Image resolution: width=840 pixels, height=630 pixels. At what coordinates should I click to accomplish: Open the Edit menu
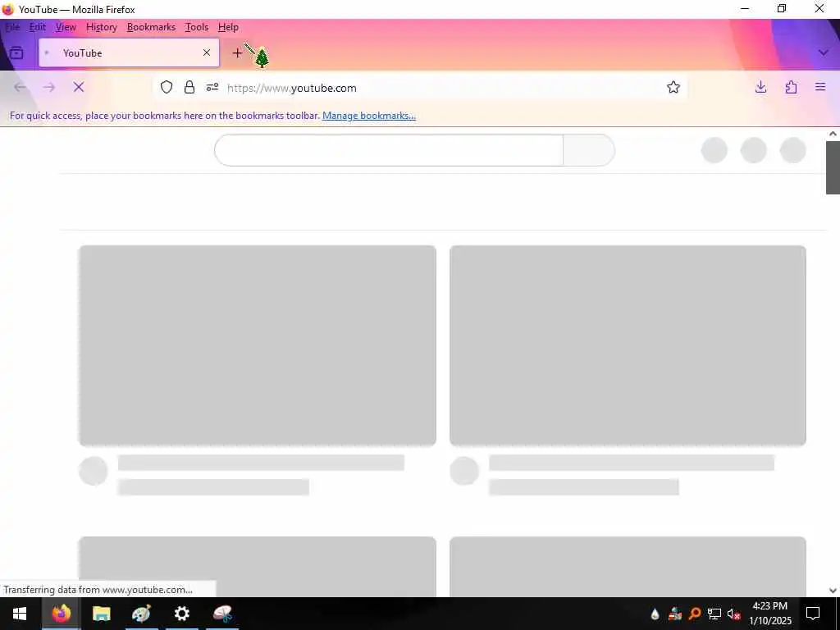coord(38,27)
